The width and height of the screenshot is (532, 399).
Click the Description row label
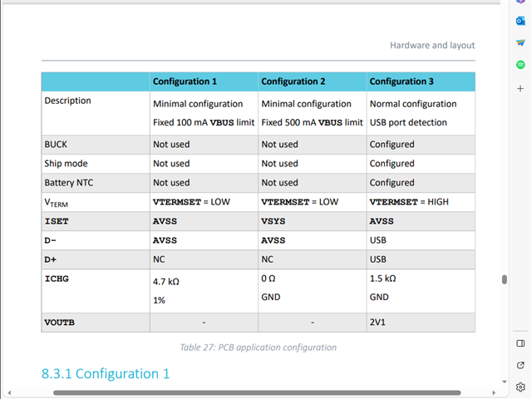click(68, 101)
